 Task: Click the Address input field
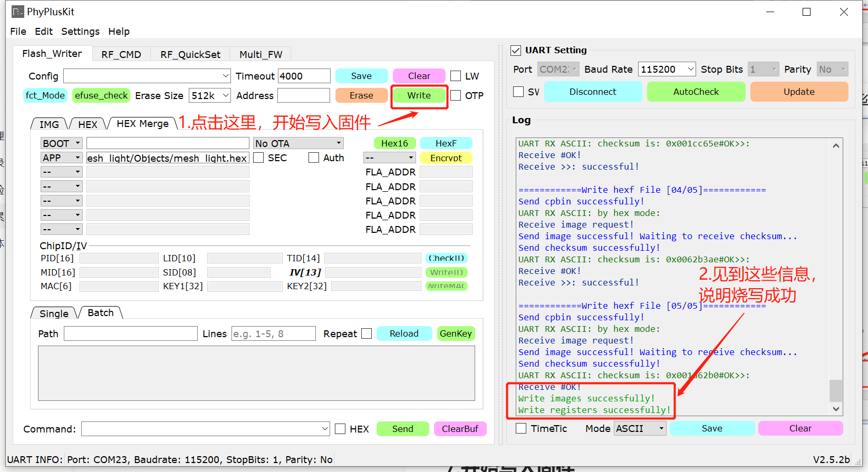click(x=304, y=95)
